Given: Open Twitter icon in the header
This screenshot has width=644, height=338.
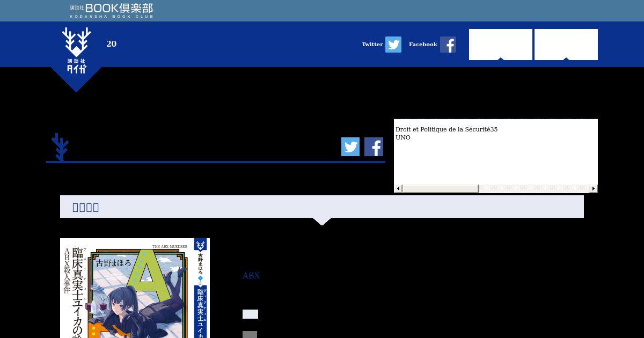Looking at the screenshot, I should pos(393,45).
